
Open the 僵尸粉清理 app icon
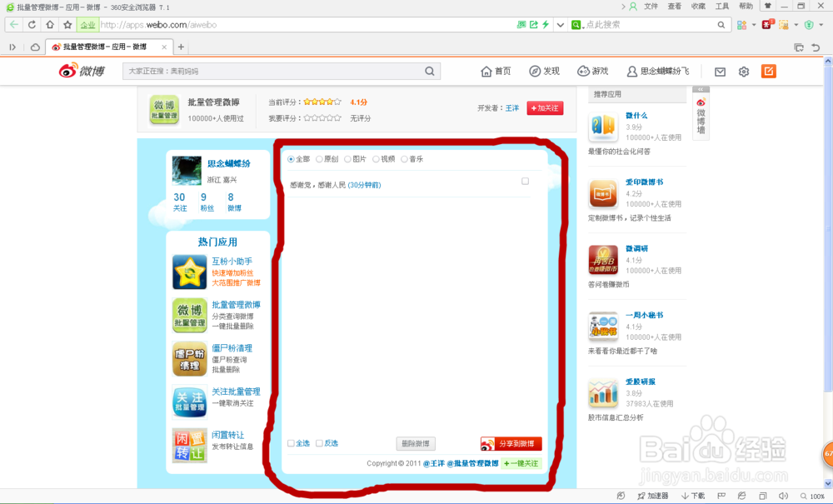190,359
